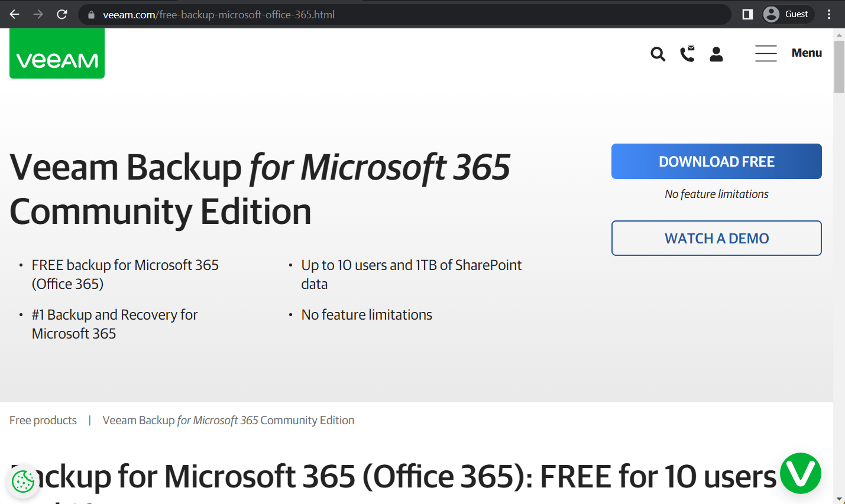This screenshot has height=504, width=845.
Task: Click the green Veeam logo
Action: point(56,53)
